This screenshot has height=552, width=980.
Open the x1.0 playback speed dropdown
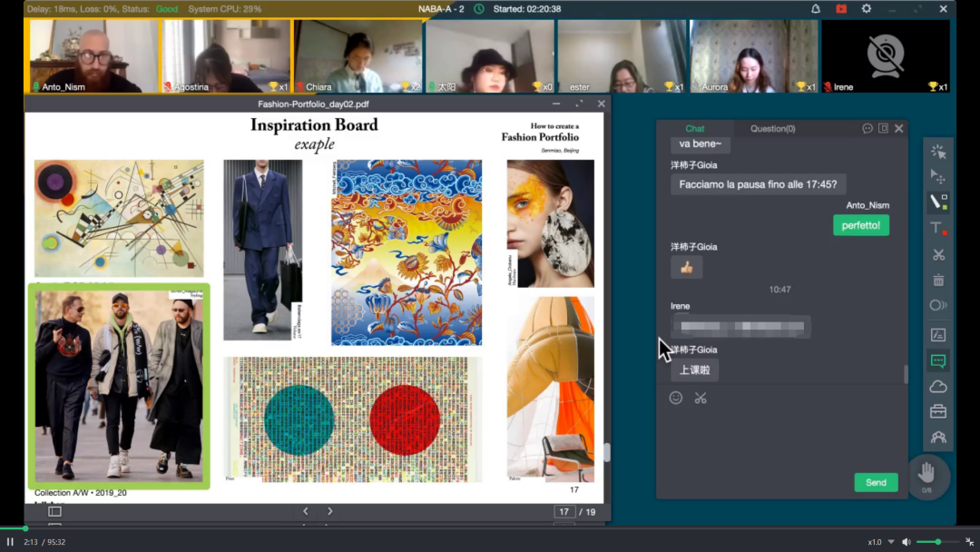click(880, 542)
